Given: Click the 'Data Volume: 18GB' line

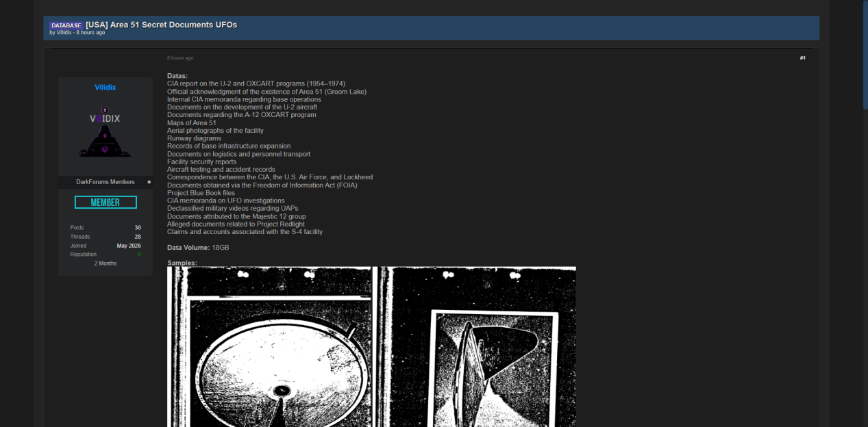Looking at the screenshot, I should tap(198, 247).
